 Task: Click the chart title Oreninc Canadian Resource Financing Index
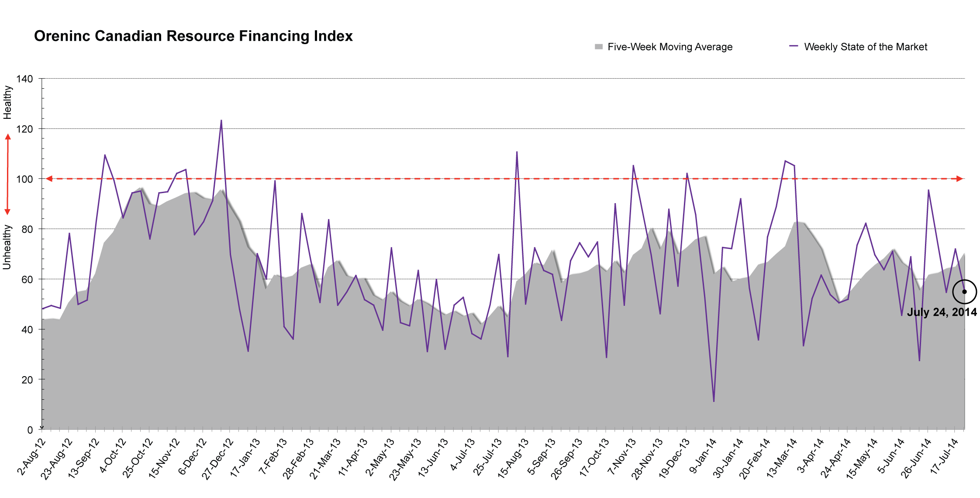tap(193, 36)
